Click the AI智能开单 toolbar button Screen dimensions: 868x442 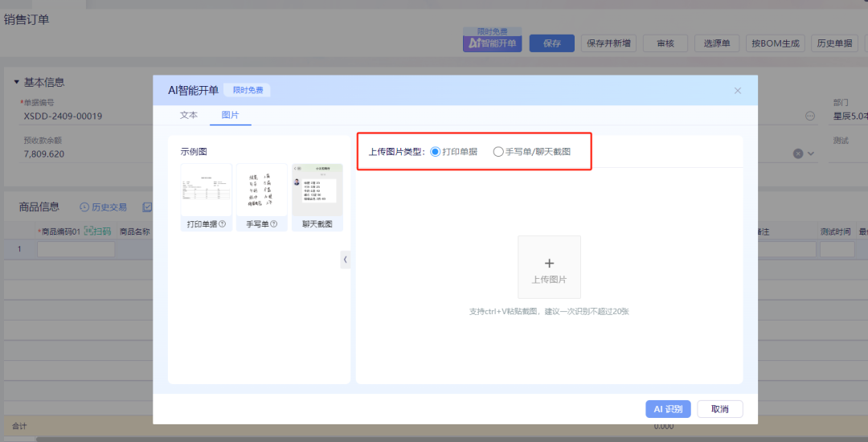(492, 43)
